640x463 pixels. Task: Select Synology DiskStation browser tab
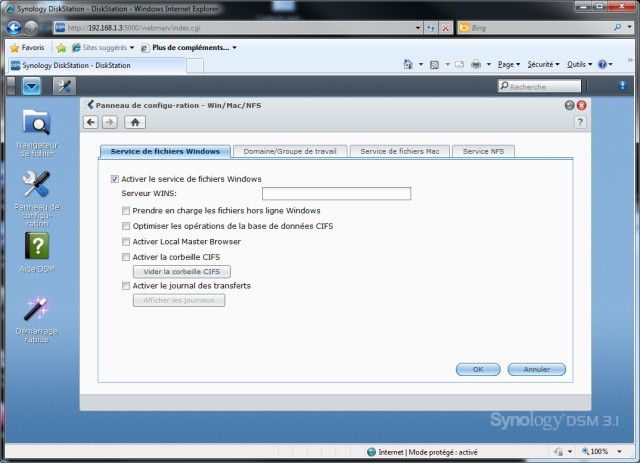pyautogui.click(x=97, y=65)
